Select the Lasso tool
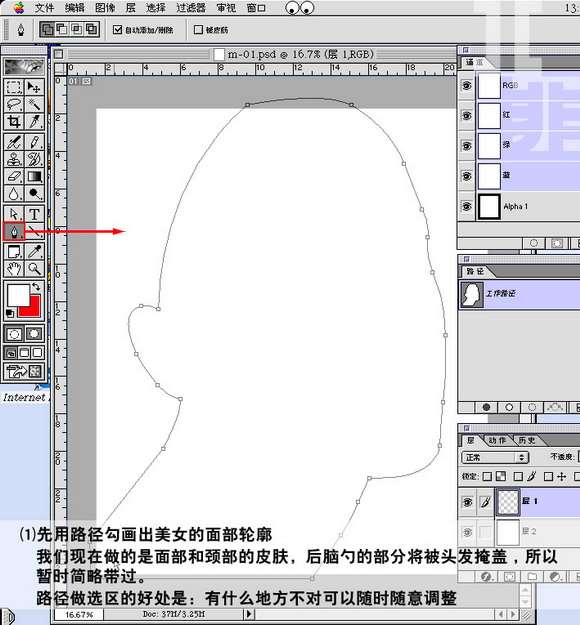Screen dimensions: 580x625 tap(14, 104)
